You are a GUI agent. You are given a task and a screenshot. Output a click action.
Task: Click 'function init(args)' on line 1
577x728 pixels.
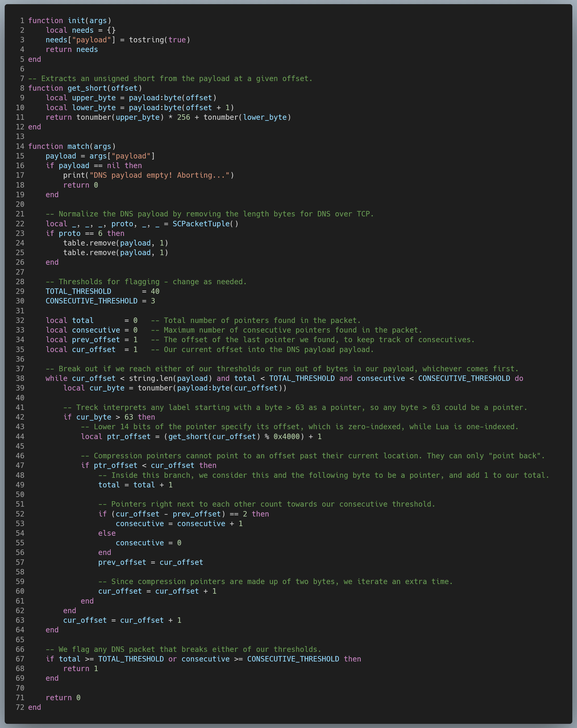click(70, 21)
